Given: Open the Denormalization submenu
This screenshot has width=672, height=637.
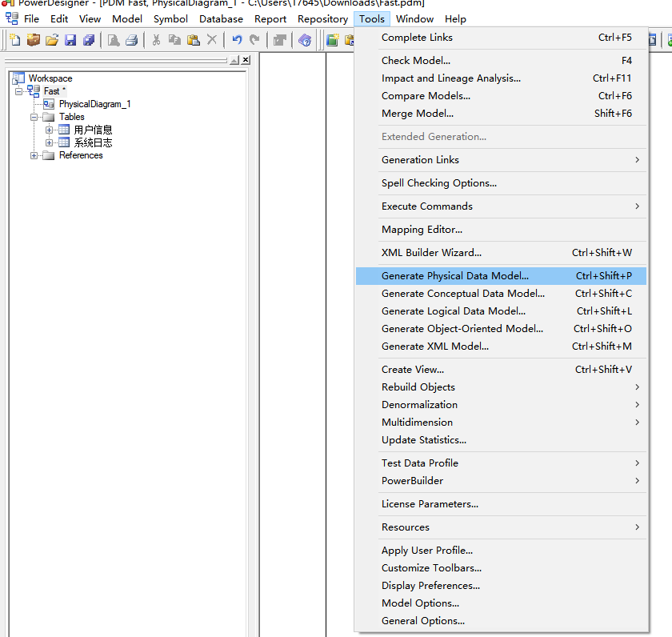Looking at the screenshot, I should (501, 405).
